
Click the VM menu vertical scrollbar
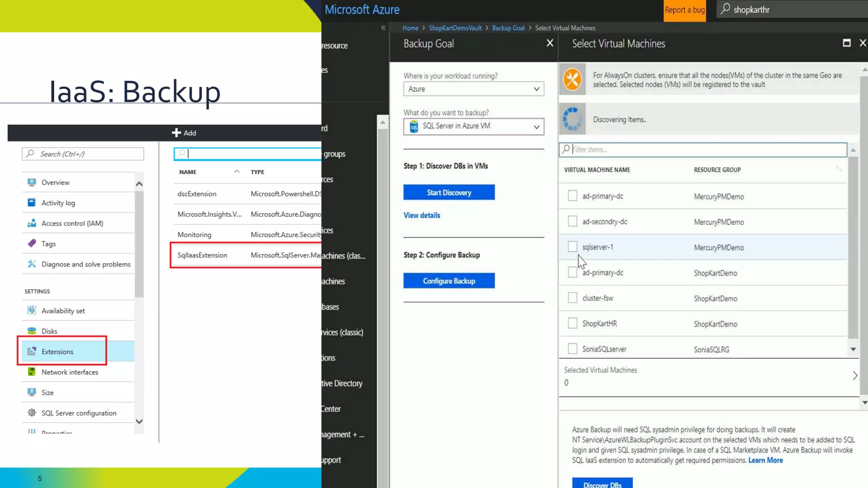139,244
